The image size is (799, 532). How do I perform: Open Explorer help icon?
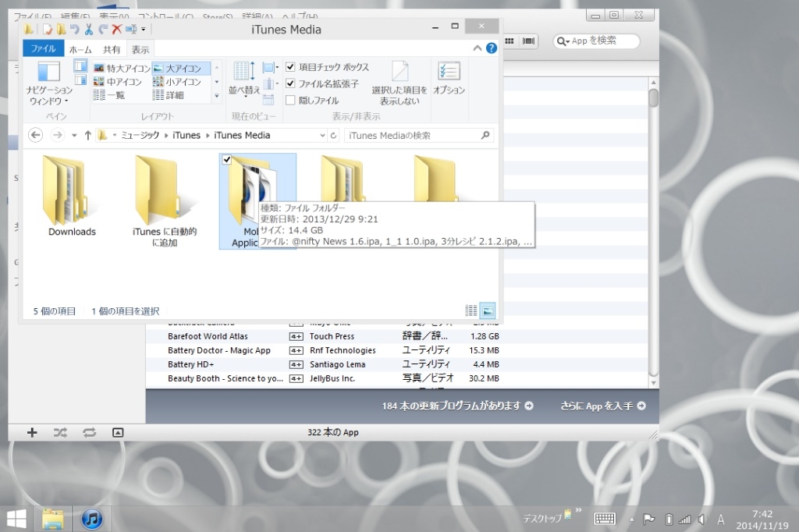point(492,48)
